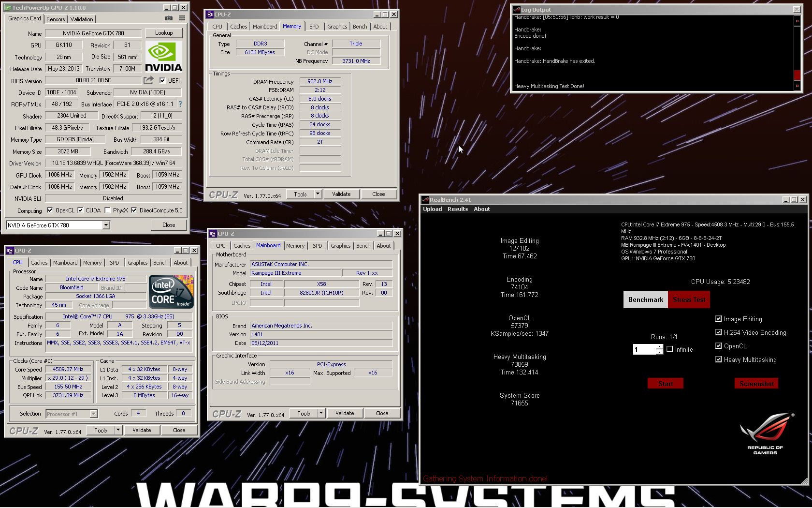Screen dimensions: 812x508
Task: Click the Instructions field in CPU-Z CPU window
Action: 119,346
